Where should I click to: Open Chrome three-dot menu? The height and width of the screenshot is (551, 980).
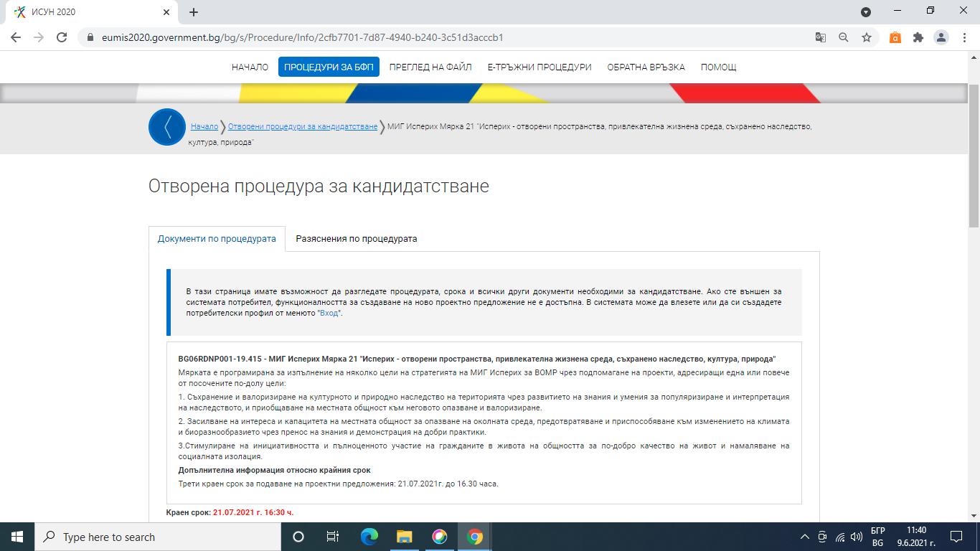(963, 37)
